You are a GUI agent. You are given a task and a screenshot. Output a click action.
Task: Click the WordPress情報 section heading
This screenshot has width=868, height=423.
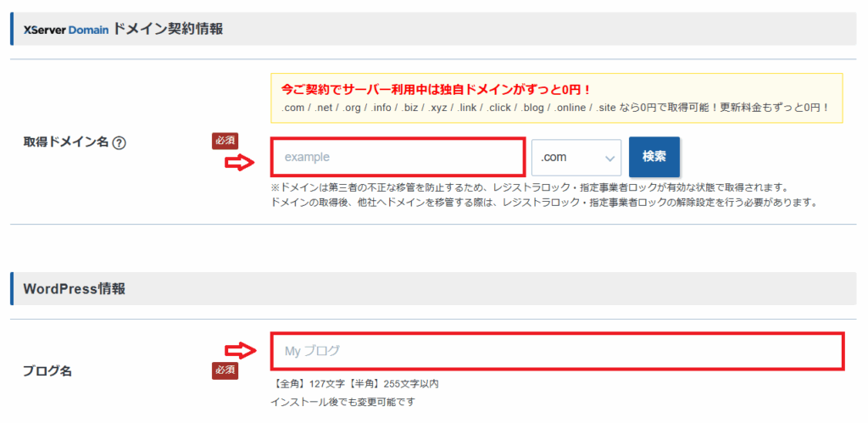(x=75, y=288)
